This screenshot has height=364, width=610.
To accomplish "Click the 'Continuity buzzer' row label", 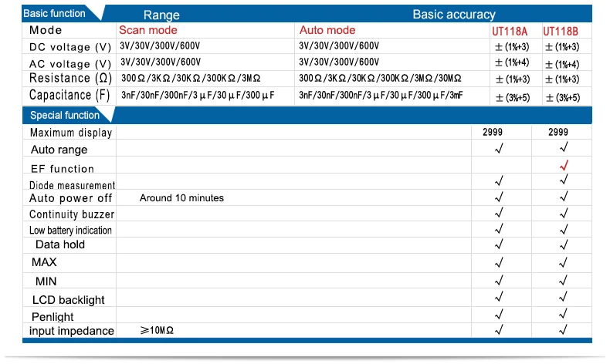I will (72, 214).
